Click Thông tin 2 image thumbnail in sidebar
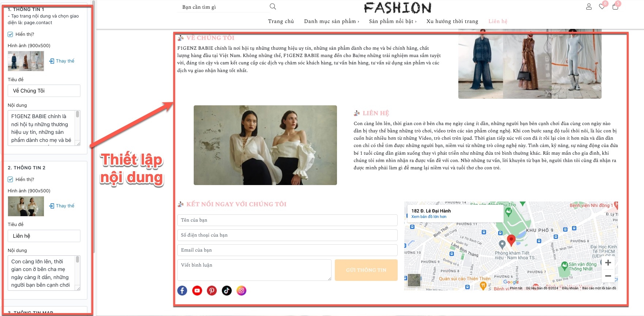644x316 pixels. coord(26,206)
